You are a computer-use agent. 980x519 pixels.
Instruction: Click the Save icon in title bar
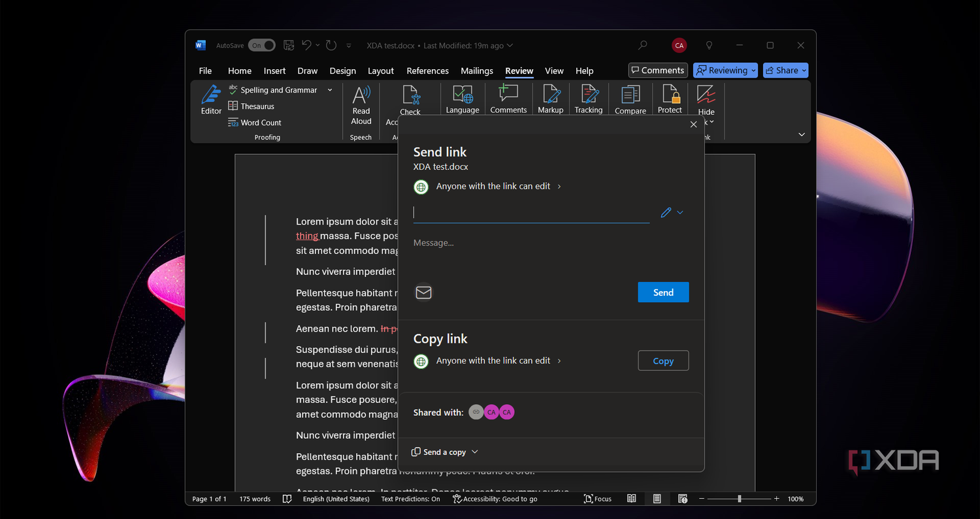coord(289,45)
